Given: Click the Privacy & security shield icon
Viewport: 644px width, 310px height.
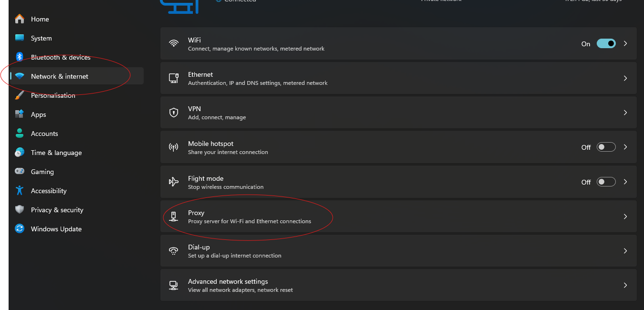Looking at the screenshot, I should click(x=20, y=210).
